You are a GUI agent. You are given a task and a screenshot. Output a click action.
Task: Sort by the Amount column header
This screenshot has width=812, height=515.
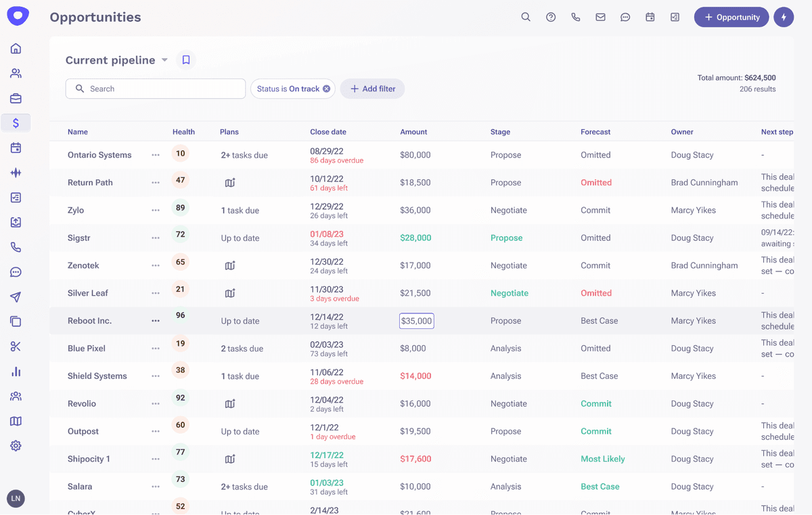tap(413, 132)
